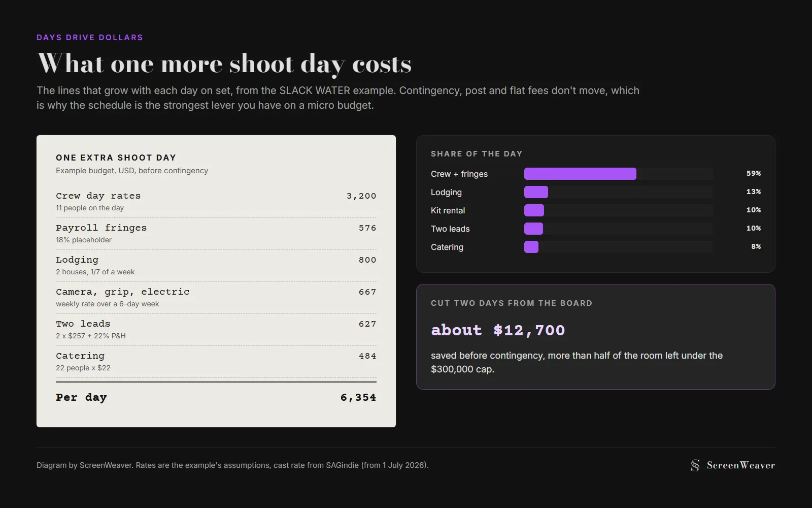Click the 8% share value
The width and height of the screenshot is (812, 508).
tap(756, 247)
